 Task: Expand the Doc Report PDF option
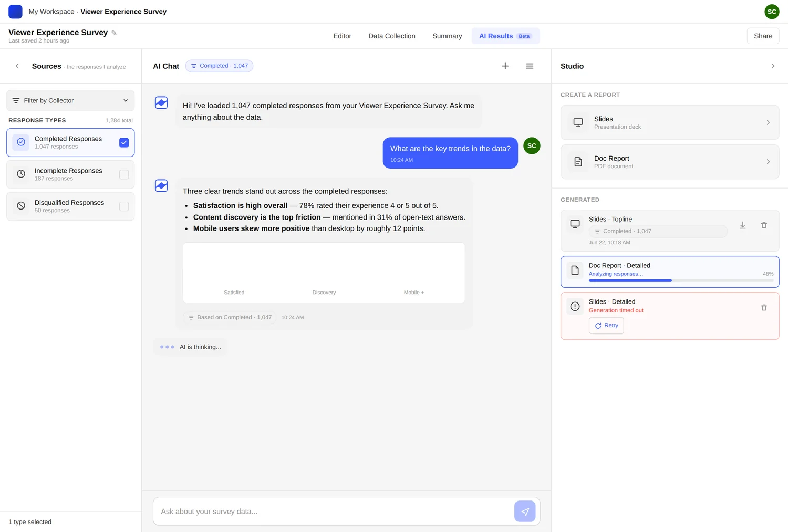670,162
